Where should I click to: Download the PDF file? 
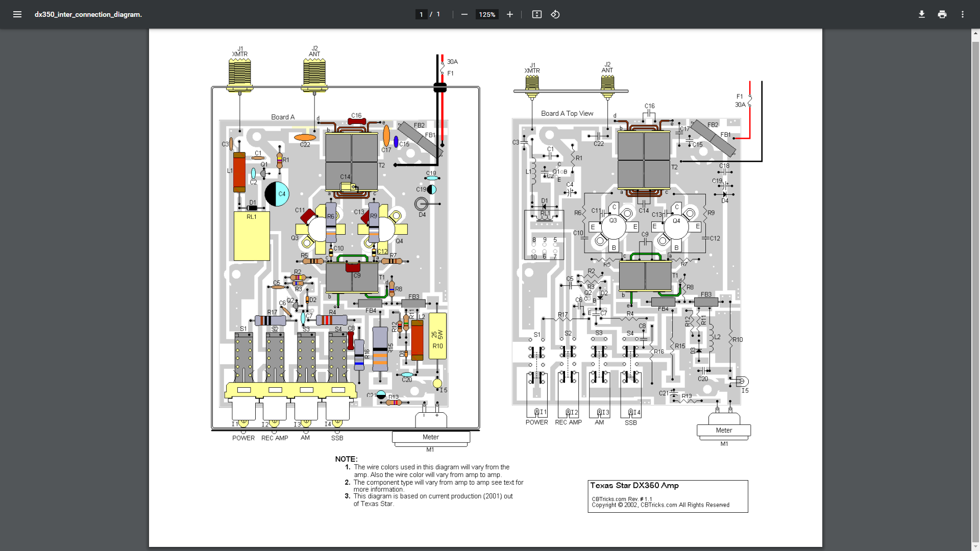pos(921,14)
